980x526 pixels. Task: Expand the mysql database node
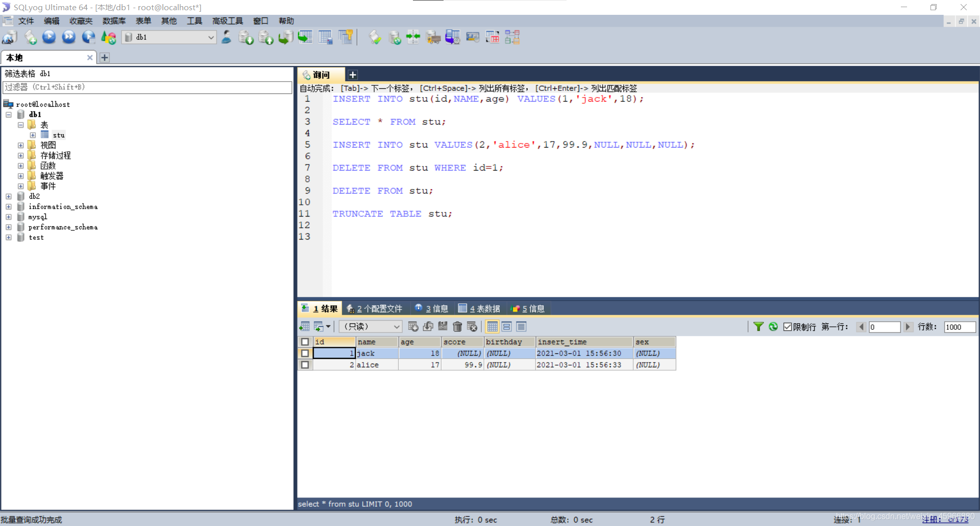click(9, 217)
